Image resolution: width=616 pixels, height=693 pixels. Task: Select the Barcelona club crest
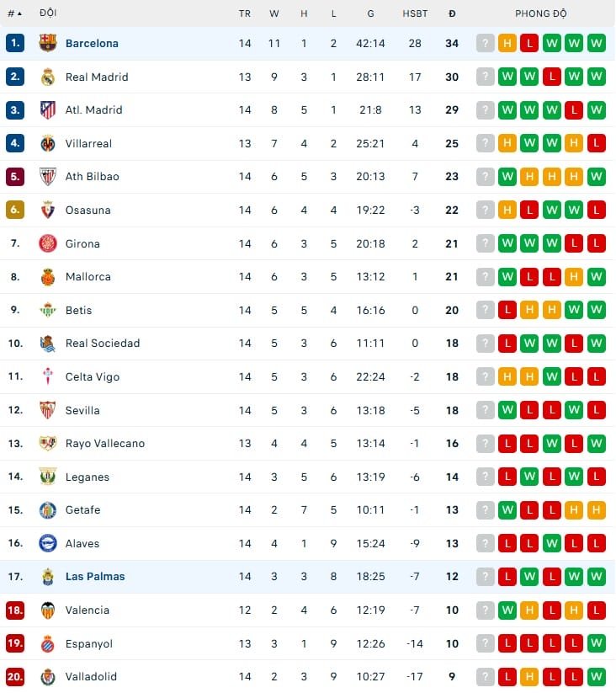pyautogui.click(x=48, y=43)
